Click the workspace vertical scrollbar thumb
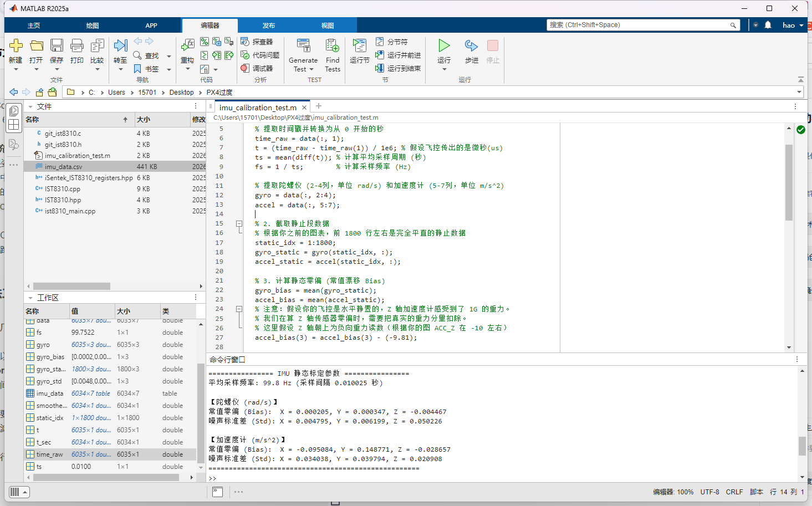Image resolution: width=812 pixels, height=506 pixels. coord(201,412)
